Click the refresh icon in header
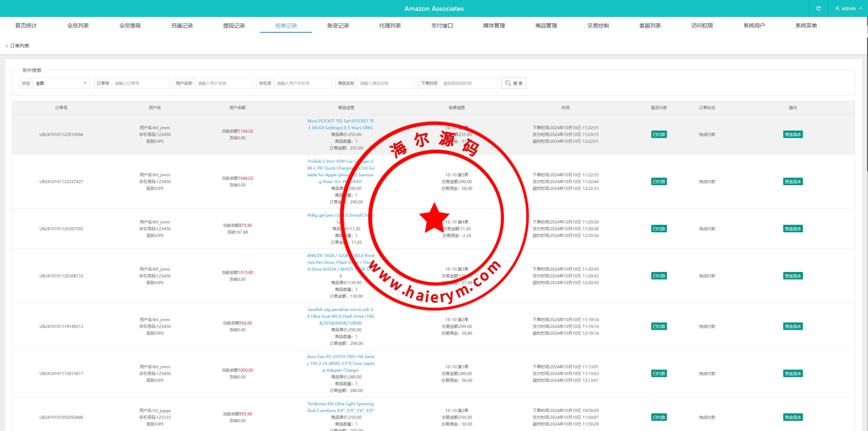Image resolution: width=868 pixels, height=431 pixels. click(x=818, y=8)
